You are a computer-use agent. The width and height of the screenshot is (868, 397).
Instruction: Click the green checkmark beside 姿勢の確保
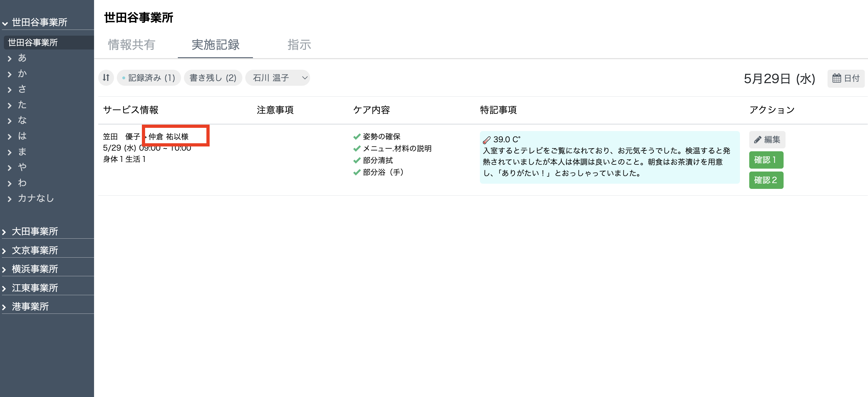click(357, 136)
